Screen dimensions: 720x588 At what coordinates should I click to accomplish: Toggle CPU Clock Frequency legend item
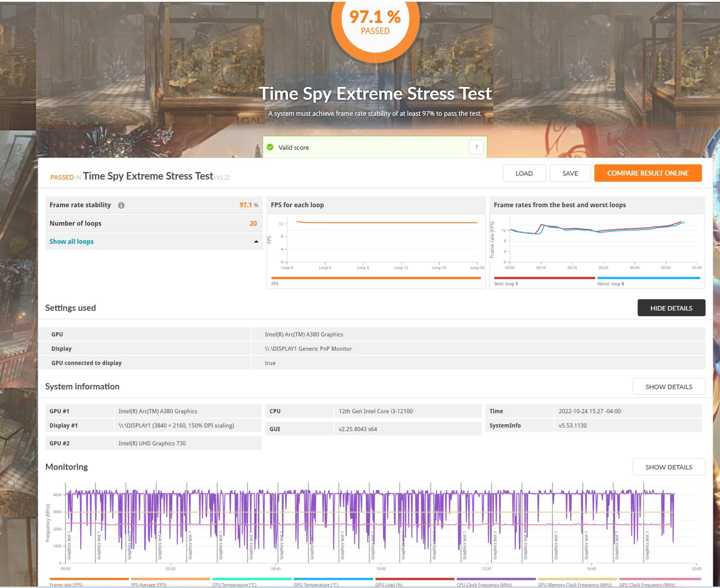click(484, 584)
